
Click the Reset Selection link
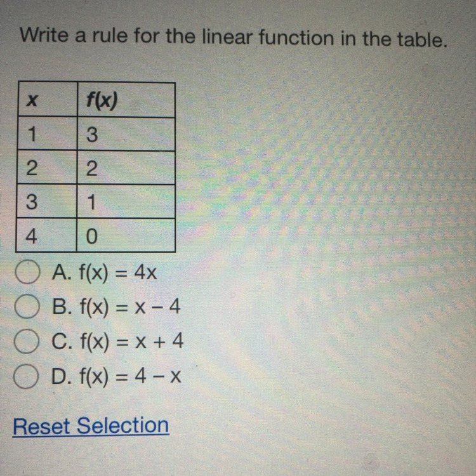coord(91,426)
